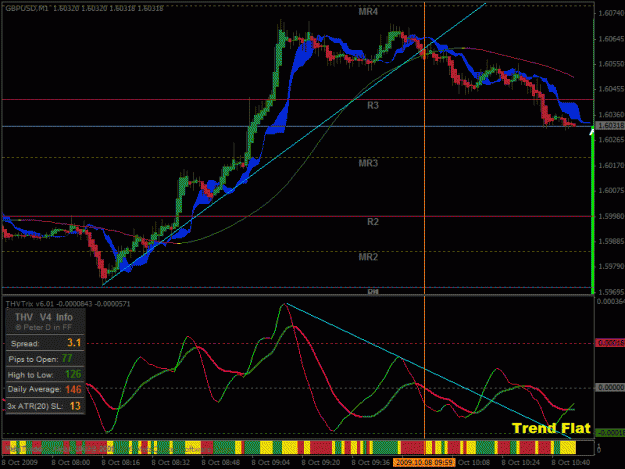Click the 1.60265 price axis label
Viewport: 625px width, 469px height.
click(x=611, y=139)
